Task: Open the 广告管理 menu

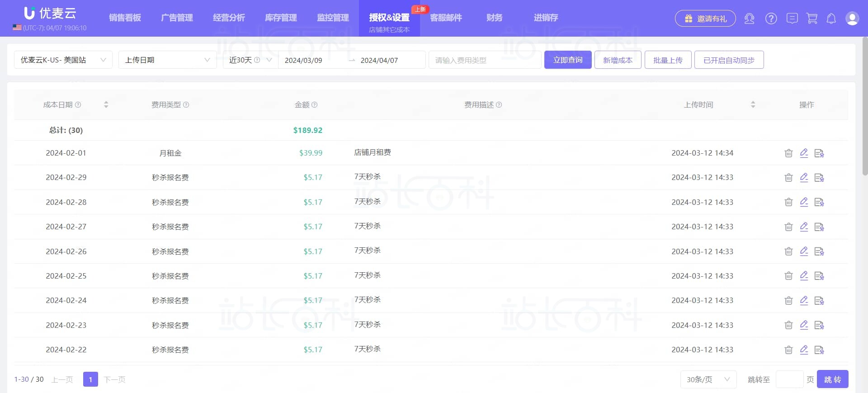Action: click(x=177, y=18)
